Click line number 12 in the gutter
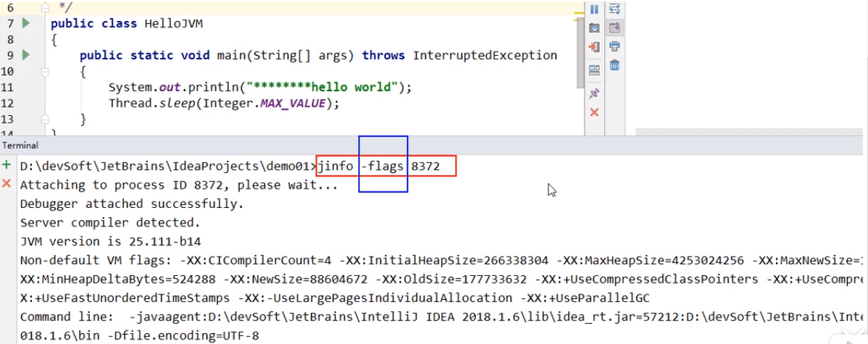The width and height of the screenshot is (868, 344). coord(8,104)
